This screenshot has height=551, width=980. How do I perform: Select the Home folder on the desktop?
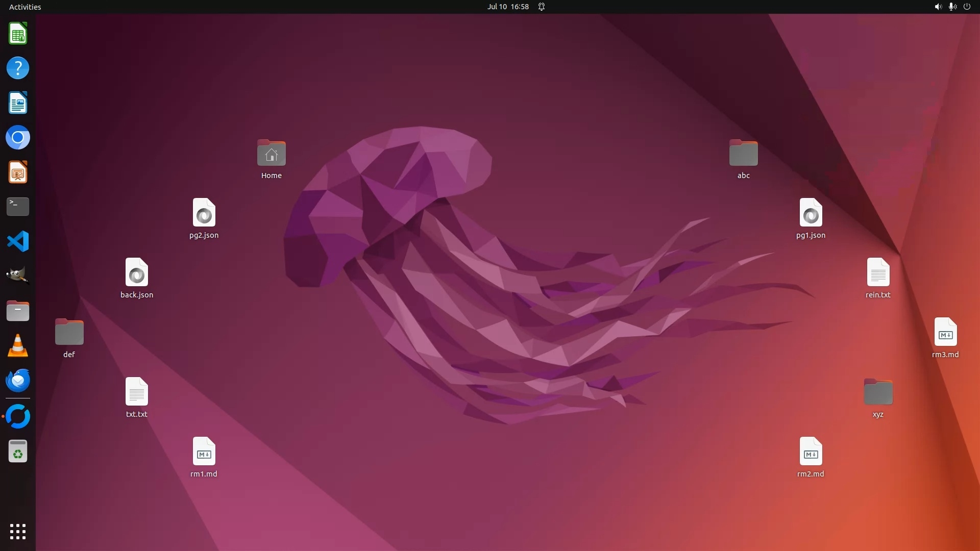(x=272, y=154)
